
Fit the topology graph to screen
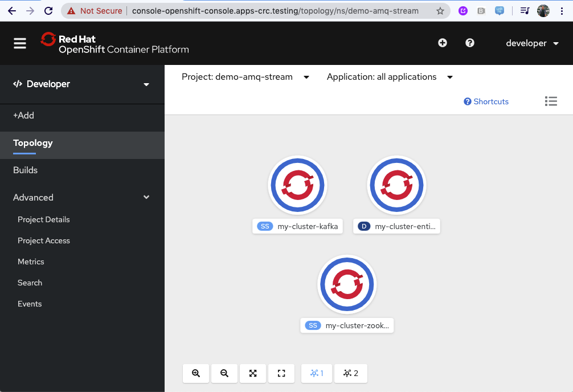(x=253, y=373)
